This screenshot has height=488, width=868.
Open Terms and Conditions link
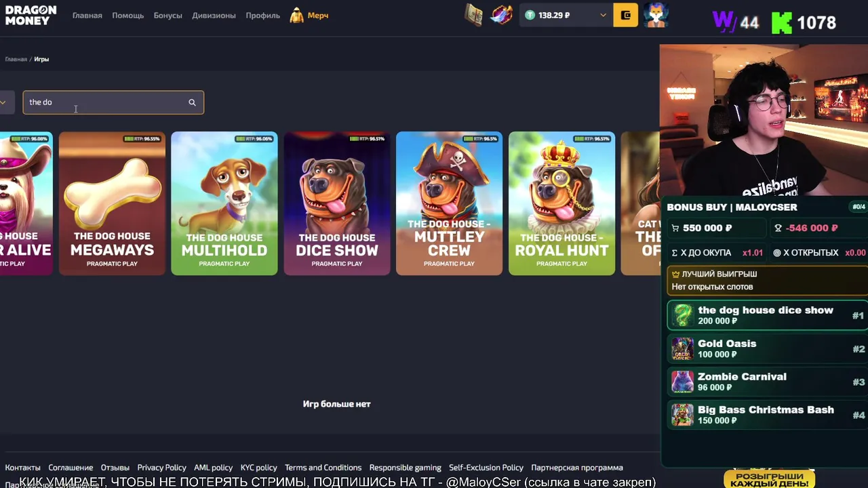[x=323, y=468]
